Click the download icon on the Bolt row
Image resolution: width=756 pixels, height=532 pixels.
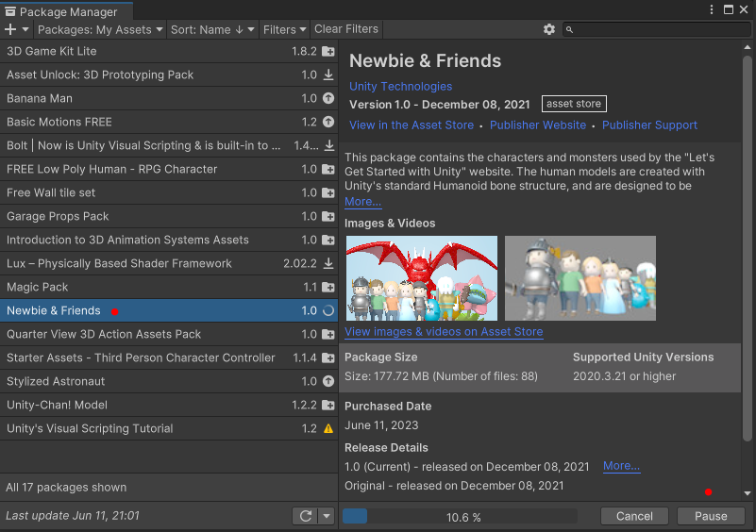[x=328, y=145]
